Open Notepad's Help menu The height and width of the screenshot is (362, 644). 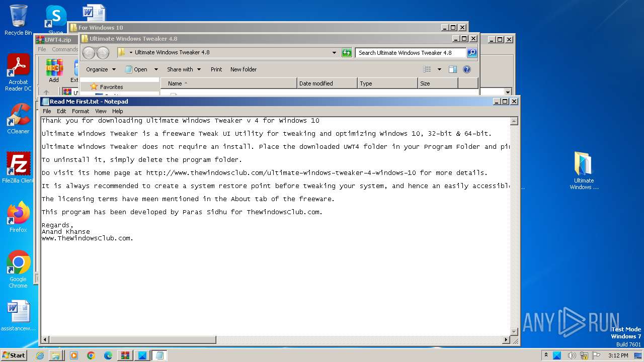117,111
